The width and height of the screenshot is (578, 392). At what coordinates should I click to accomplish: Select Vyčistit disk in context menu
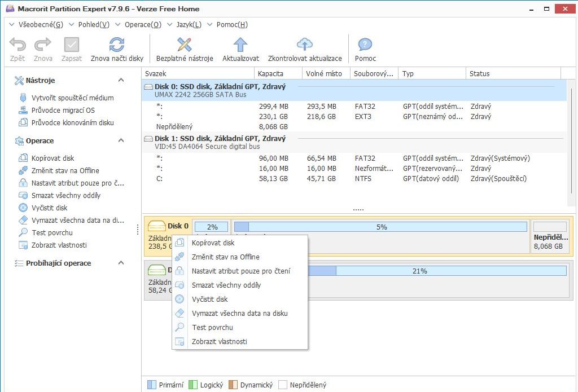tap(209, 299)
